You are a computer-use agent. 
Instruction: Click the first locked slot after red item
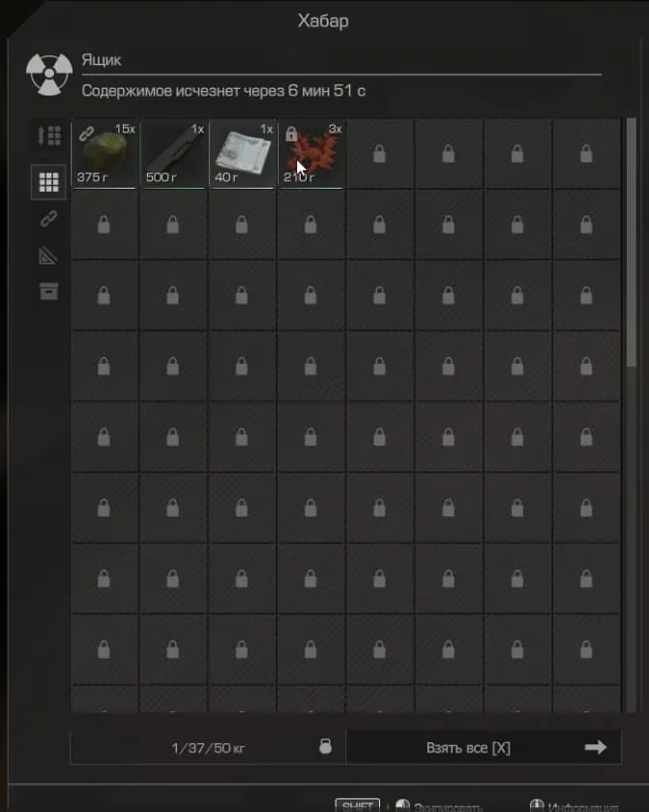[x=379, y=154]
